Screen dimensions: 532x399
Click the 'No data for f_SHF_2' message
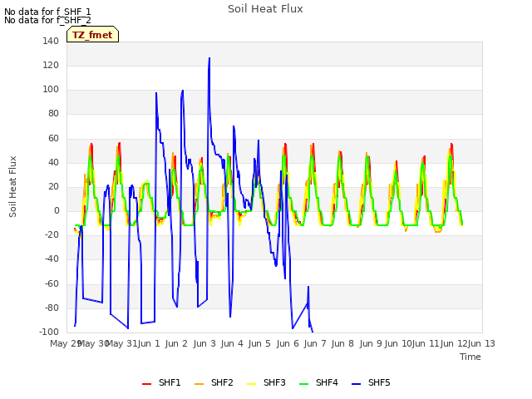(47, 21)
